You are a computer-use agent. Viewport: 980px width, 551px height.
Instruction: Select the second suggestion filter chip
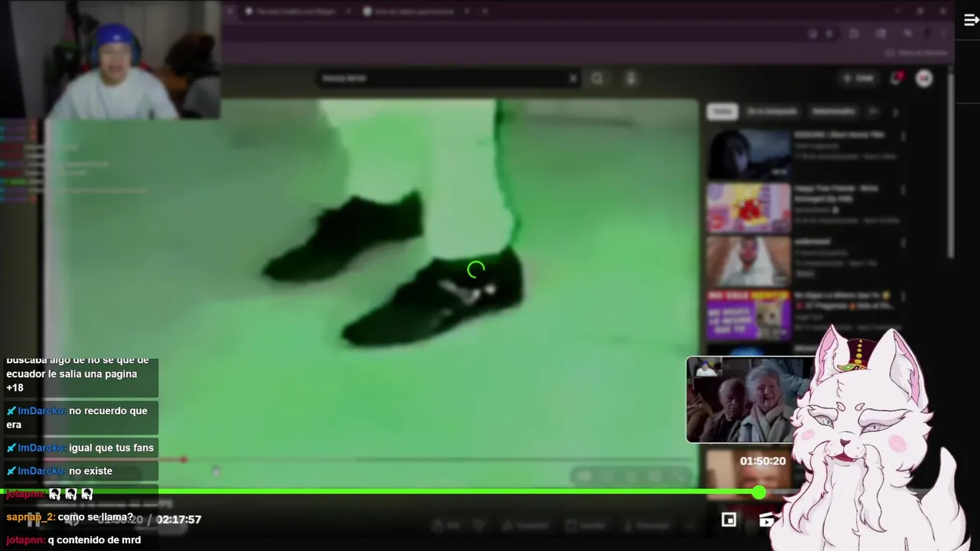coord(772,112)
